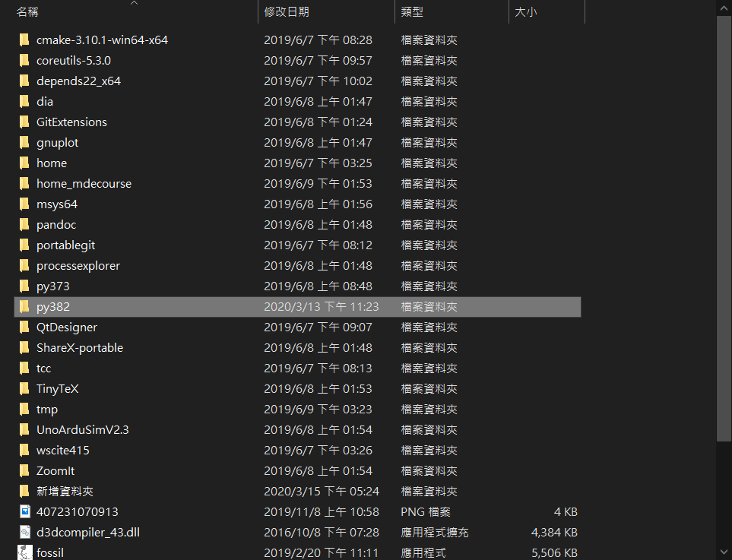This screenshot has height=560, width=732.
Task: Click the sort arrow above 名稱 column
Action: [134, 3]
